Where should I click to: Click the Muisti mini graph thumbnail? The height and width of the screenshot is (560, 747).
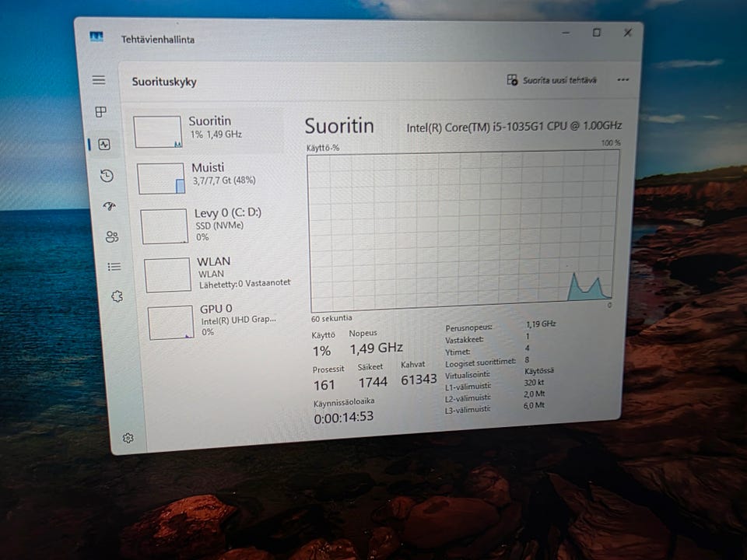click(161, 179)
